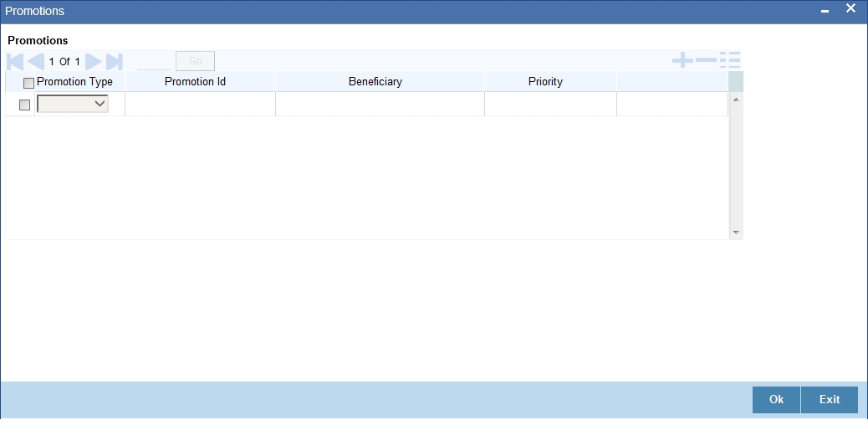Viewport: 868px width, 425px height.
Task: Tick the first row checkbox
Action: click(x=24, y=105)
